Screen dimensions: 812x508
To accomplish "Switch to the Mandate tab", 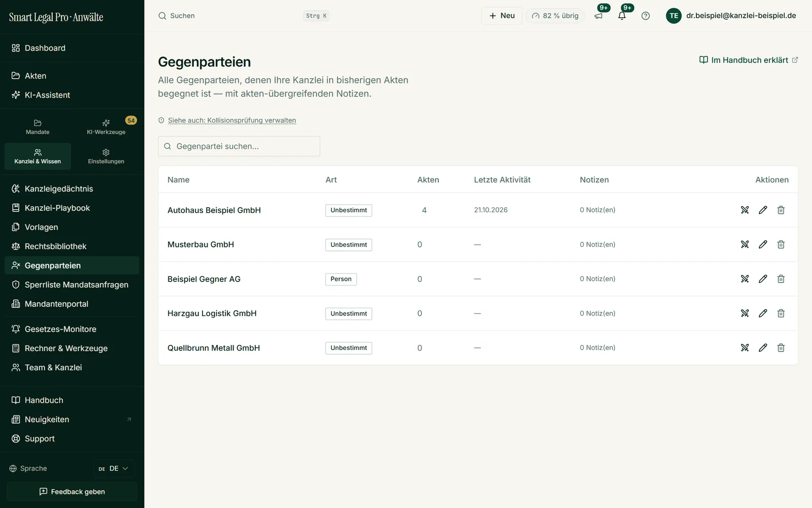I will click(x=38, y=127).
